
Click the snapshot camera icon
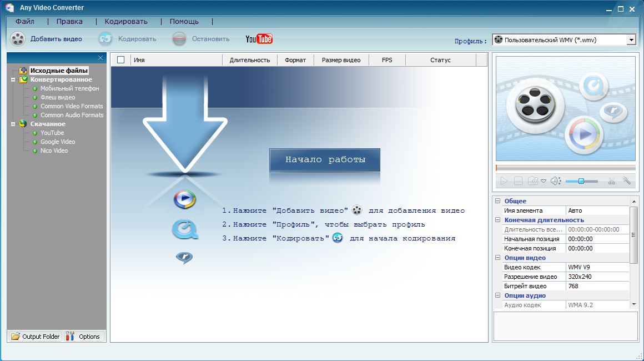tap(533, 181)
